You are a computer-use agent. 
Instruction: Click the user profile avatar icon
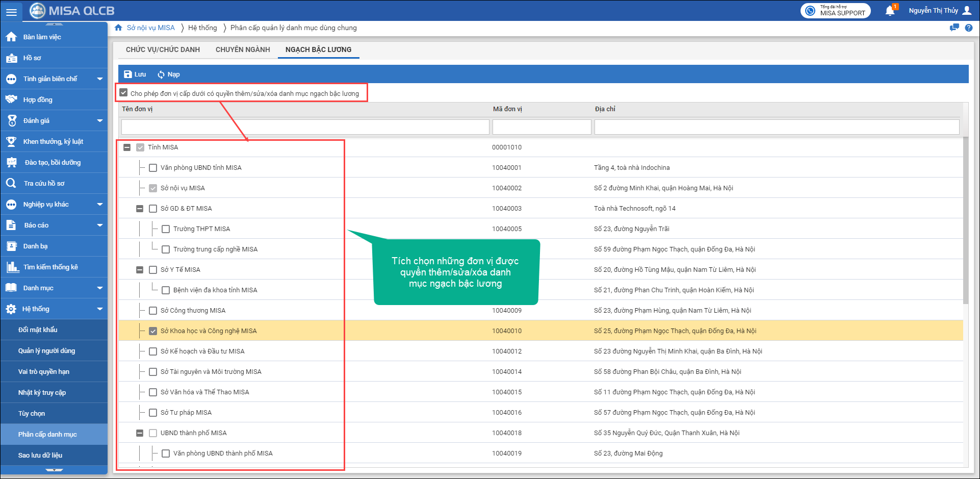click(967, 11)
